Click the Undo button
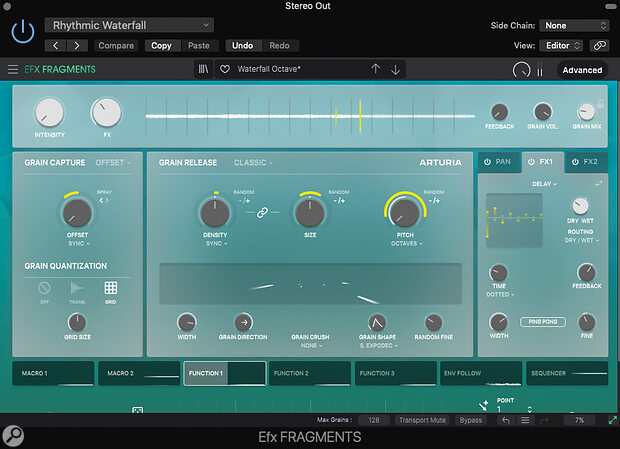The image size is (620, 449). pos(242,45)
